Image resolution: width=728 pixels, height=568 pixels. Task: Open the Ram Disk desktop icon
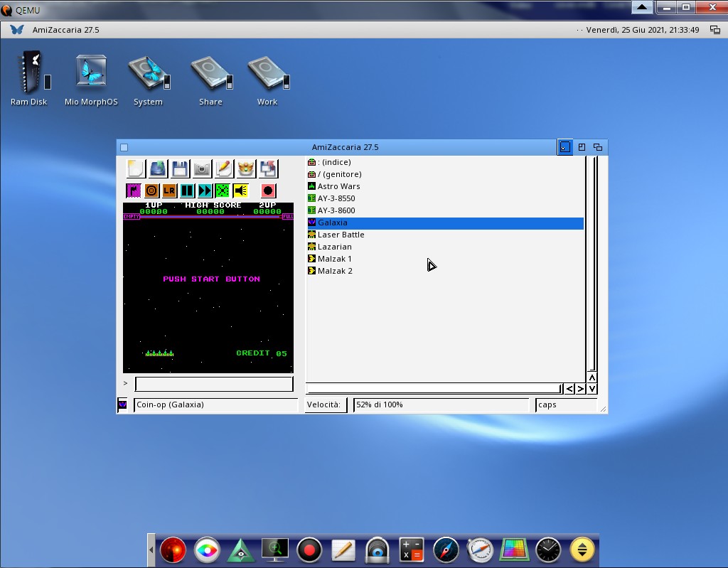[x=28, y=73]
